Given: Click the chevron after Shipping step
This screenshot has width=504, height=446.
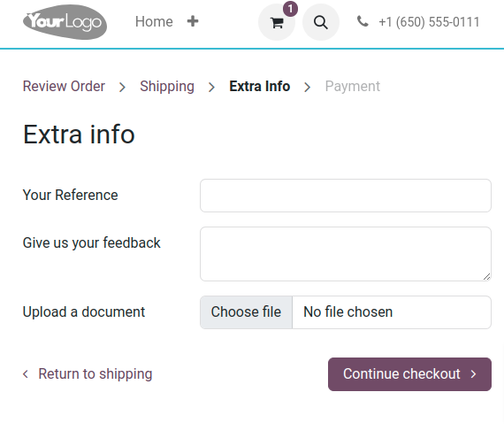Looking at the screenshot, I should 211,87.
